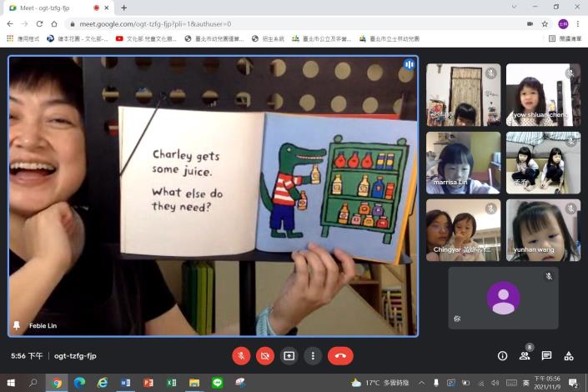Open Excel from taskbar
The height and width of the screenshot is (392, 588).
click(171, 383)
